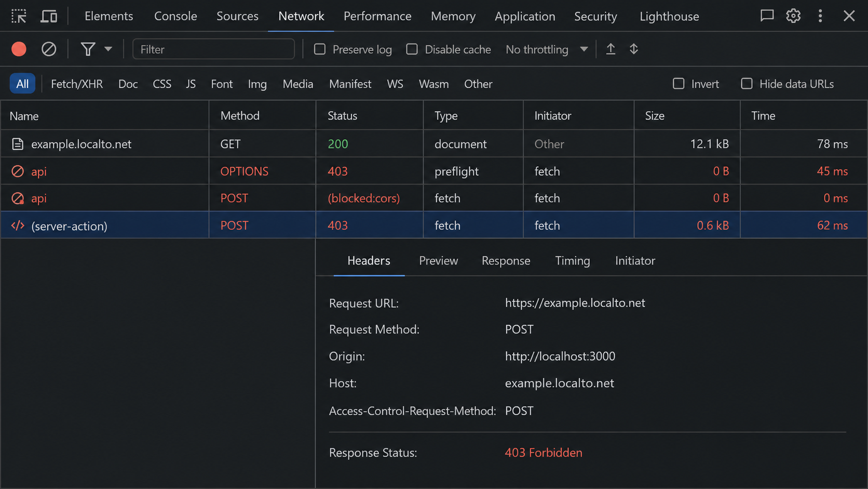Filter requests by Wasm
This screenshot has width=868, height=489.
434,84
